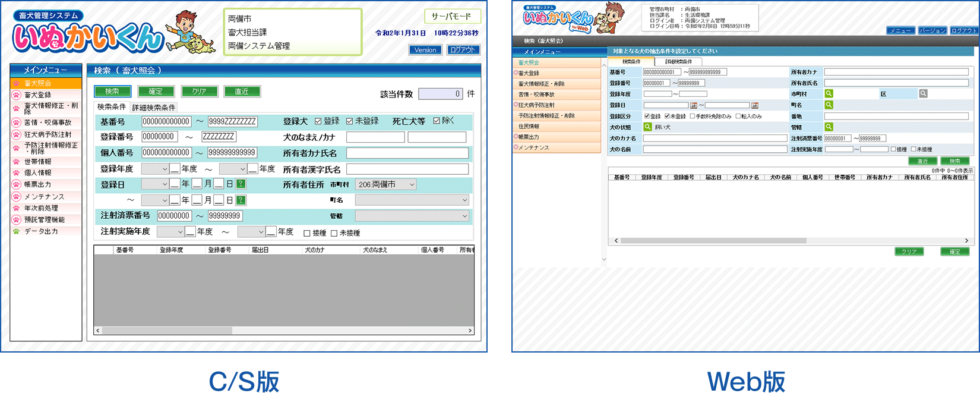
Task: Open help icon on first 登録日 row
Action: click(241, 184)
